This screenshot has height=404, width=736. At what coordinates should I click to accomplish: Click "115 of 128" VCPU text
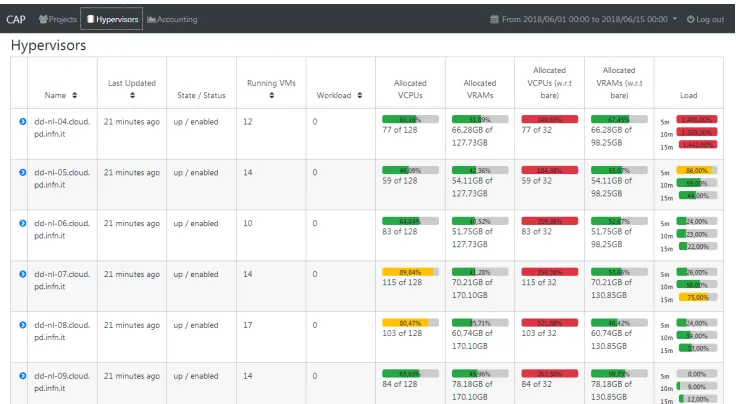click(402, 282)
